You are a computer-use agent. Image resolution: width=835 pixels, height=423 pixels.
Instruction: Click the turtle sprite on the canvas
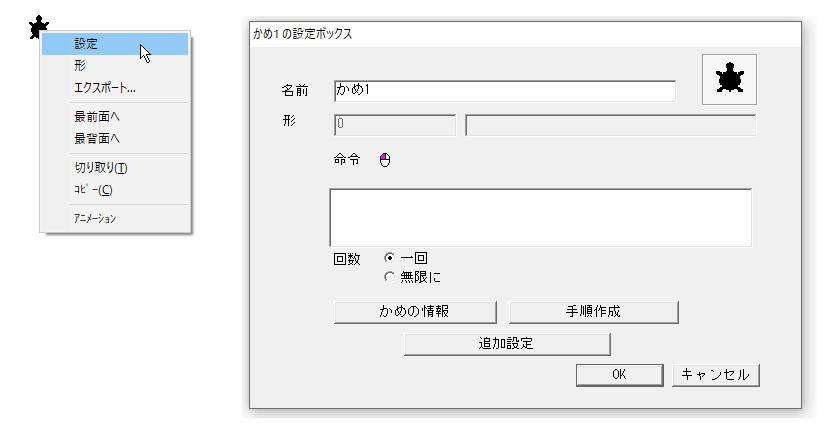tap(38, 26)
